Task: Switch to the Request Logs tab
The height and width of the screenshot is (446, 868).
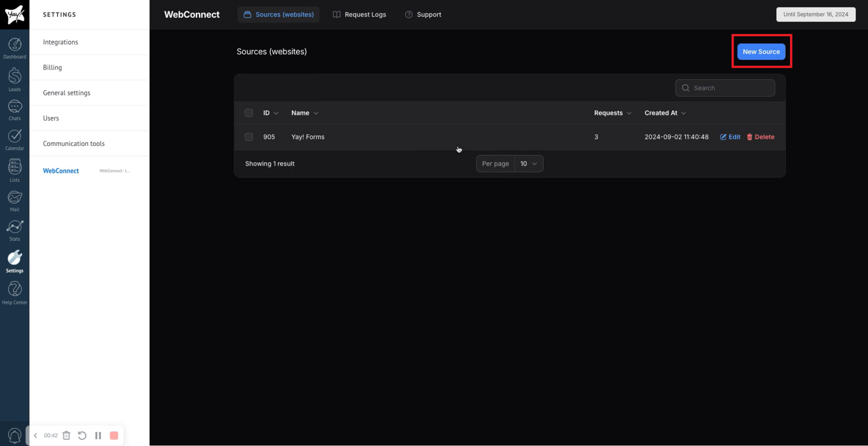Action: coord(359,15)
